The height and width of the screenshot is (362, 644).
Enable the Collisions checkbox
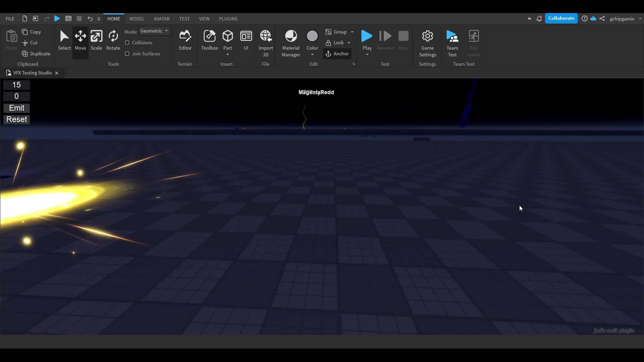tap(127, 43)
